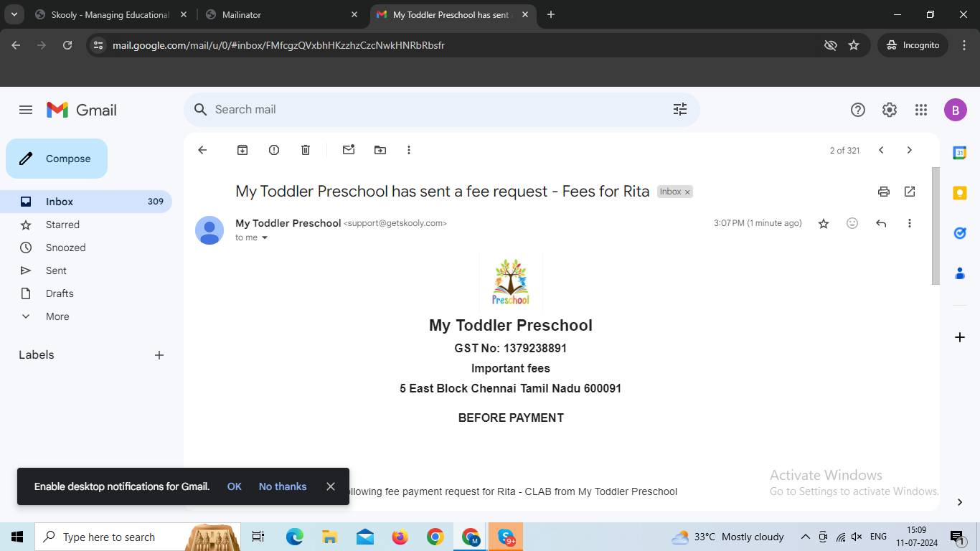Image resolution: width=980 pixels, height=551 pixels.
Task: Open Google Contacts side panel
Action: pyautogui.click(x=960, y=273)
